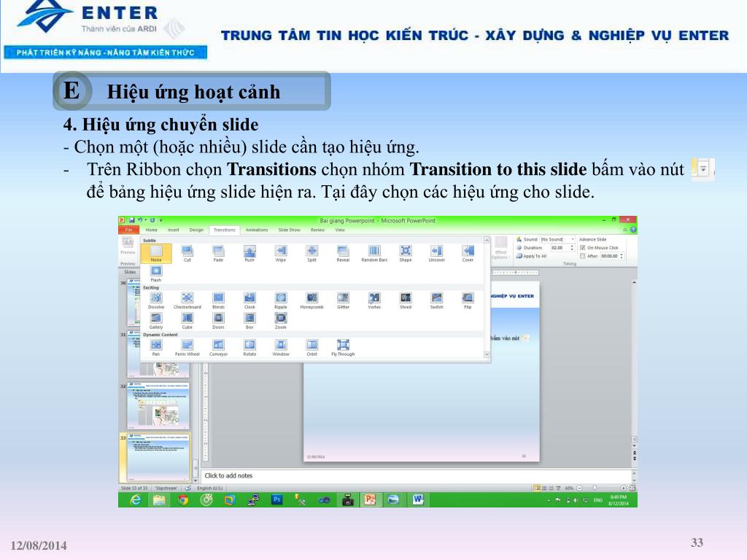This screenshot has width=747, height=560.
Task: Select the Blinds transition
Action: pyautogui.click(x=218, y=300)
